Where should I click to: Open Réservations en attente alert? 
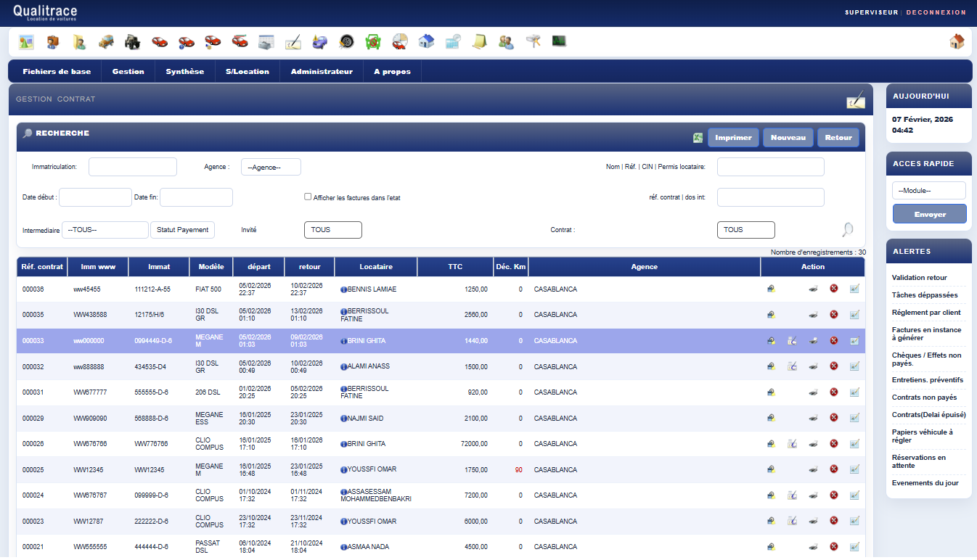(x=919, y=461)
